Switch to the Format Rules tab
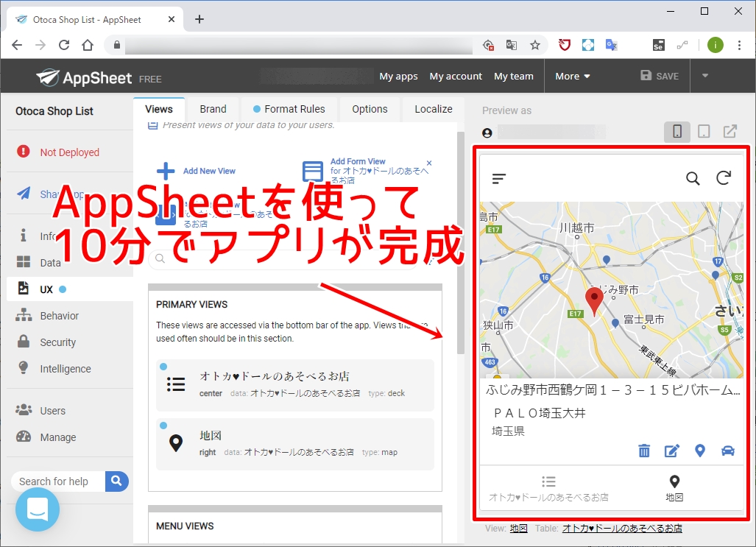Screen dimensions: 756x547 (289, 110)
